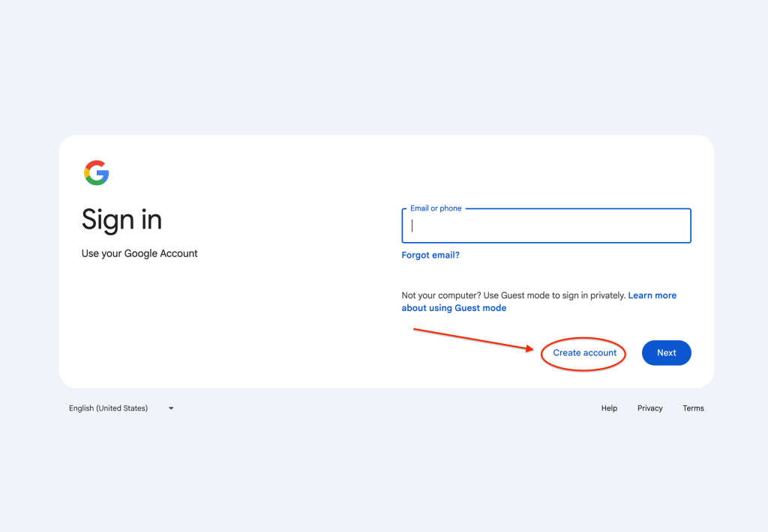
Task: Click the Google "G" logo
Action: pyautogui.click(x=97, y=173)
